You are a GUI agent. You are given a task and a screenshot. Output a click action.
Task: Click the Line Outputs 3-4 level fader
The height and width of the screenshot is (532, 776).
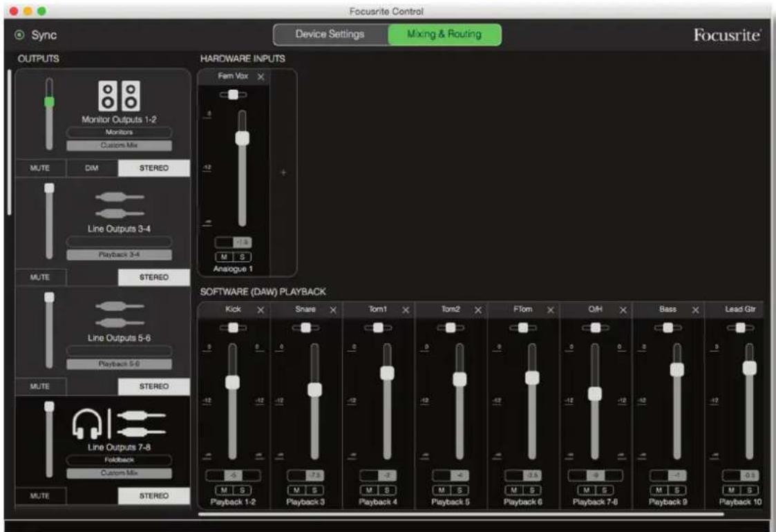[49, 220]
